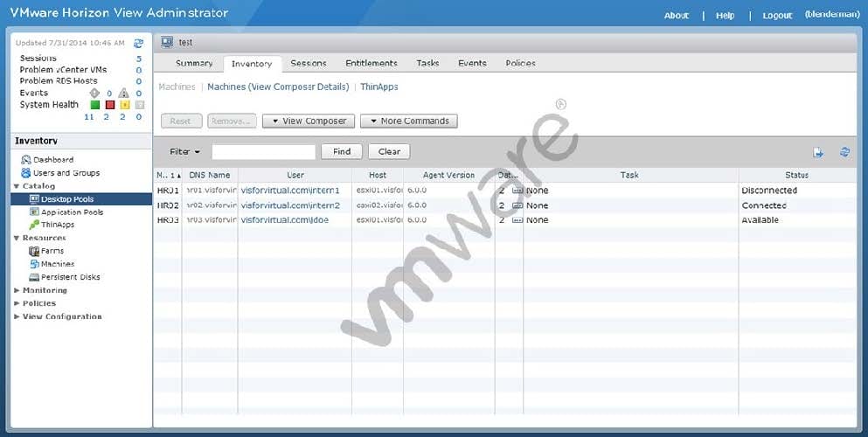Sort by the User column header
The height and width of the screenshot is (437, 868).
tap(295, 176)
